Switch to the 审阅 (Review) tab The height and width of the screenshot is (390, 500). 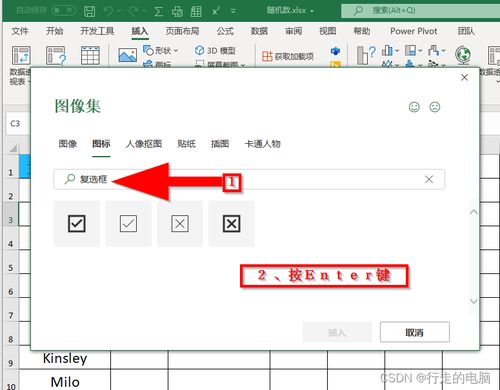(x=293, y=31)
